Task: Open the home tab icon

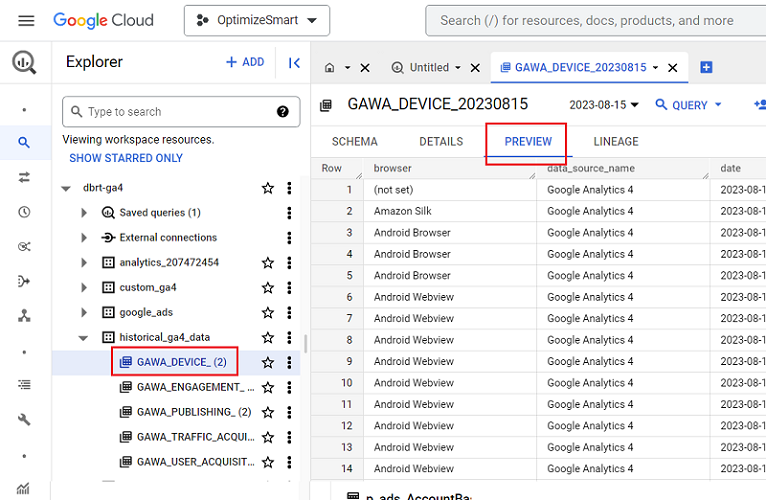Action: tap(330, 67)
